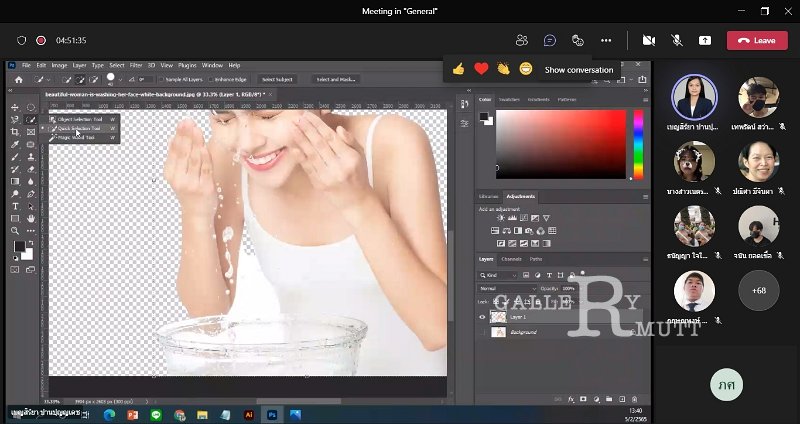Show the Background layer visibility box

[482, 332]
